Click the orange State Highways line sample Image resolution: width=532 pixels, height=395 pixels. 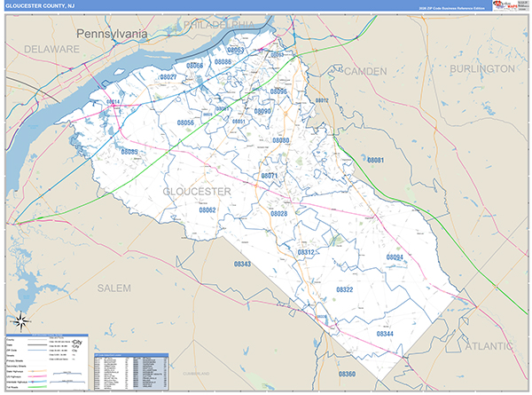pyautogui.click(x=37, y=372)
